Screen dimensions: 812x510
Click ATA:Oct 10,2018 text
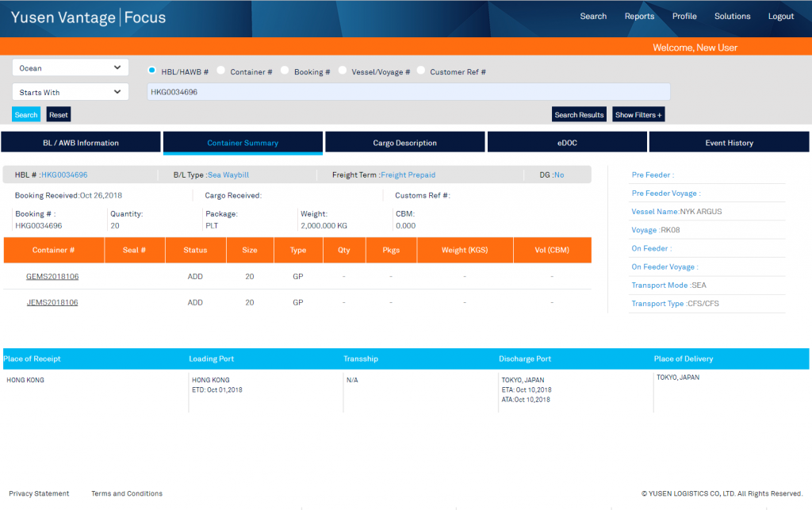[x=526, y=400]
